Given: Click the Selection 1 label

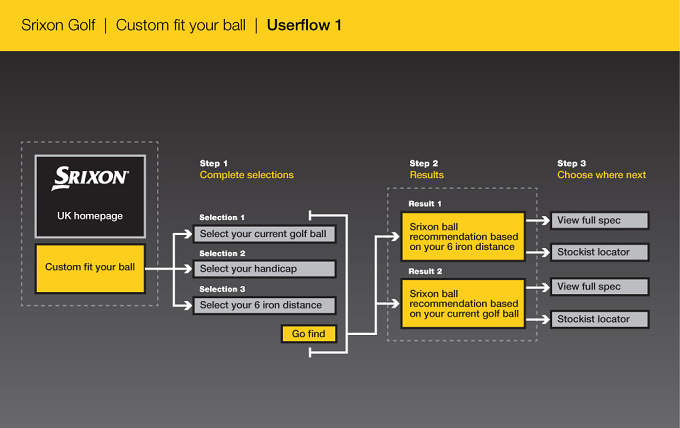Looking at the screenshot, I should tap(222, 217).
